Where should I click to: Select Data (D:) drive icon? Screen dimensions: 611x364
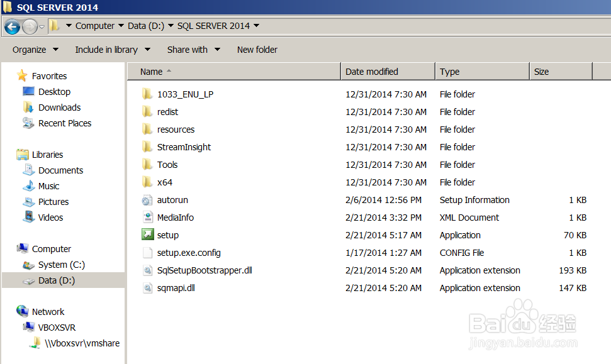click(x=28, y=280)
